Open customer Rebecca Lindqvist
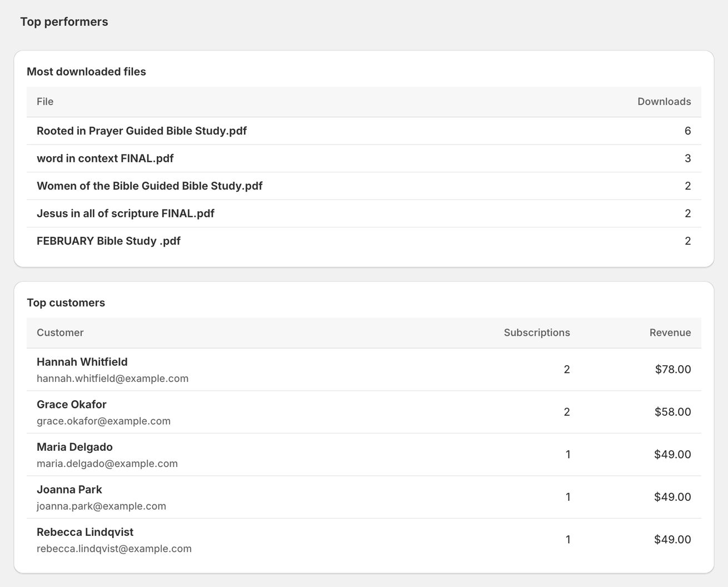The width and height of the screenshot is (728, 587). [85, 532]
